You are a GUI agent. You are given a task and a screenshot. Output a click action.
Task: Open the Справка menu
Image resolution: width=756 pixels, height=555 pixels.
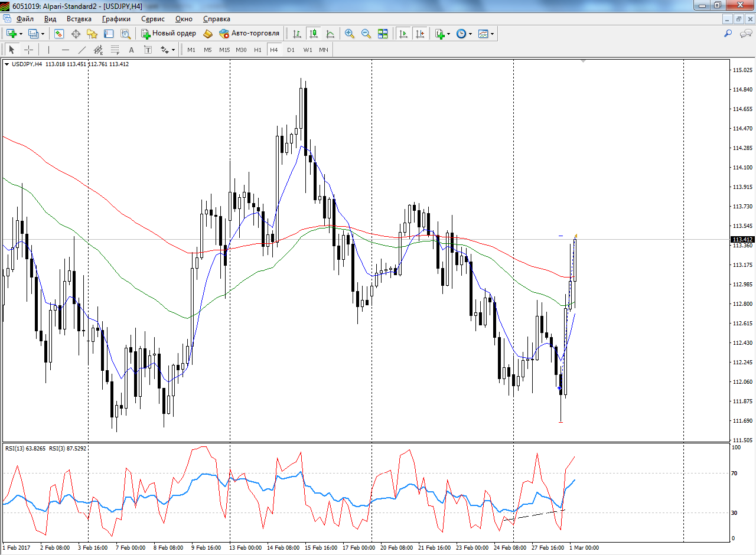216,19
